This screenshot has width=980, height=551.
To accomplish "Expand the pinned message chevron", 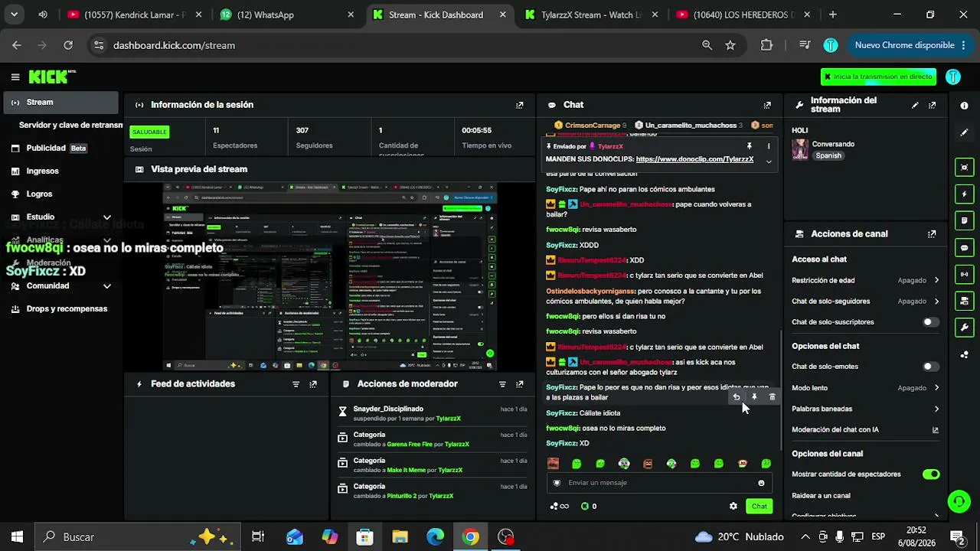I will (x=769, y=161).
